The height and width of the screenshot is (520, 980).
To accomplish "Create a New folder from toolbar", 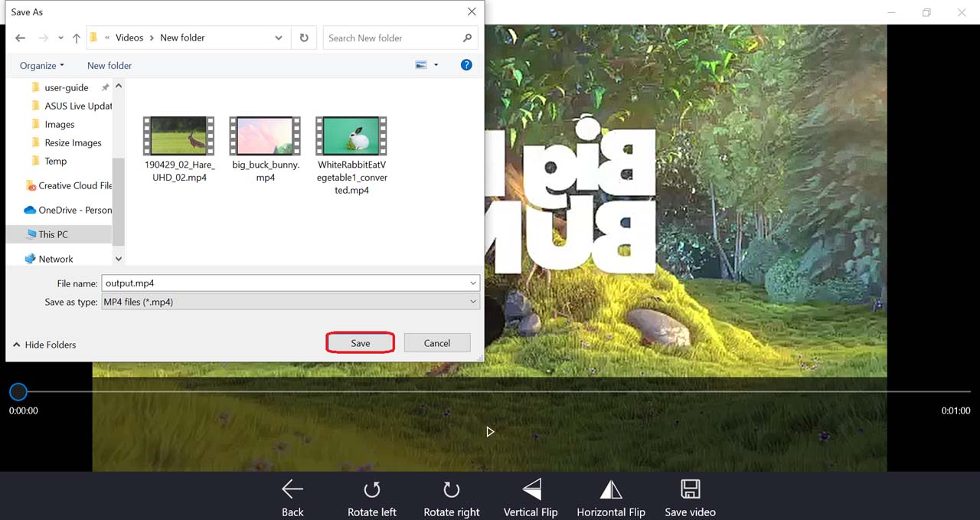I will tap(109, 65).
